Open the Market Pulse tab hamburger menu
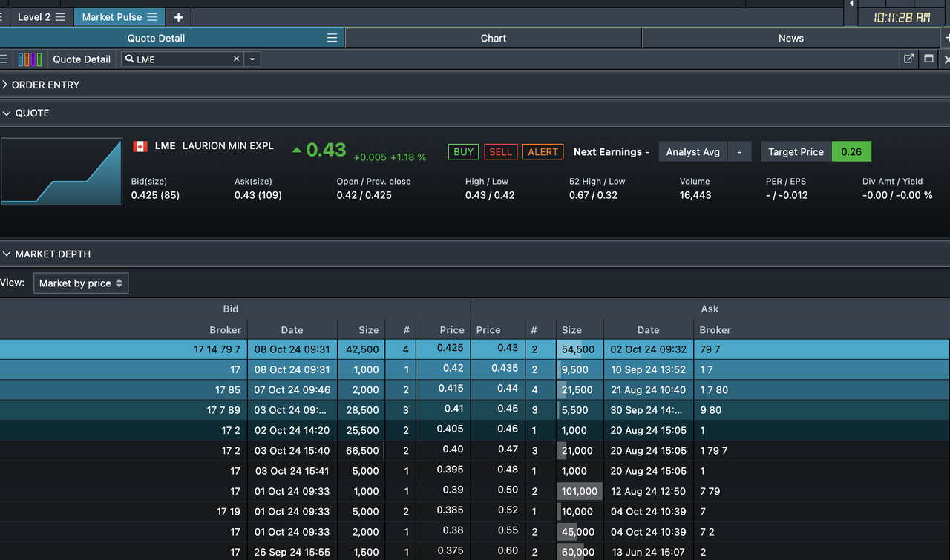950x560 pixels. click(x=152, y=17)
